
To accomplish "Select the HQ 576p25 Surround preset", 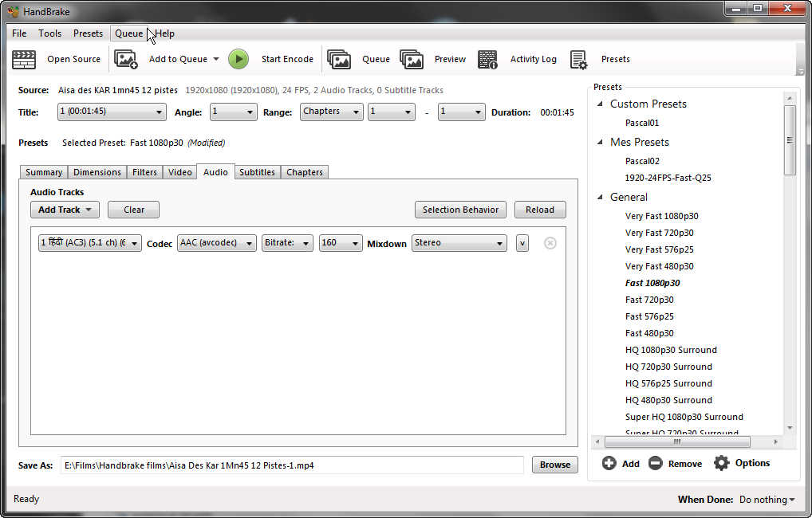I will [x=668, y=383].
